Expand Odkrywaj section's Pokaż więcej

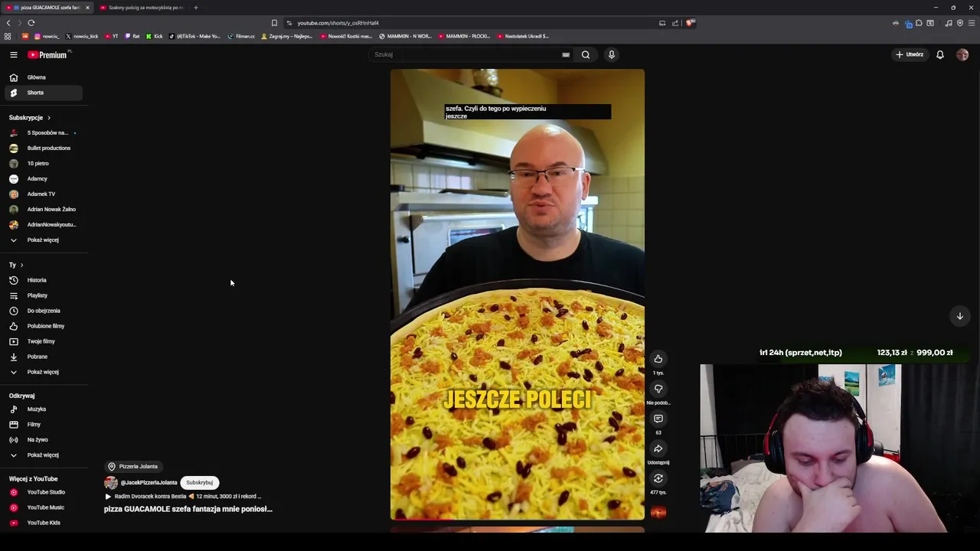click(x=43, y=455)
